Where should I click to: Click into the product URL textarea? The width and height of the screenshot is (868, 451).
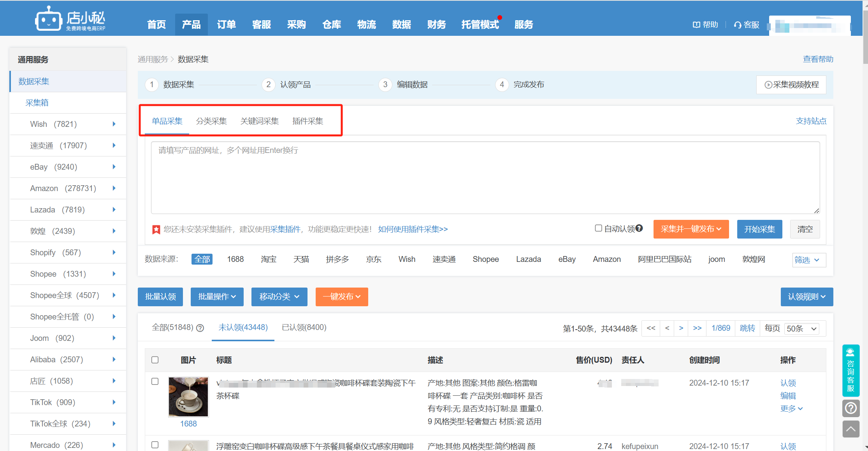point(485,177)
